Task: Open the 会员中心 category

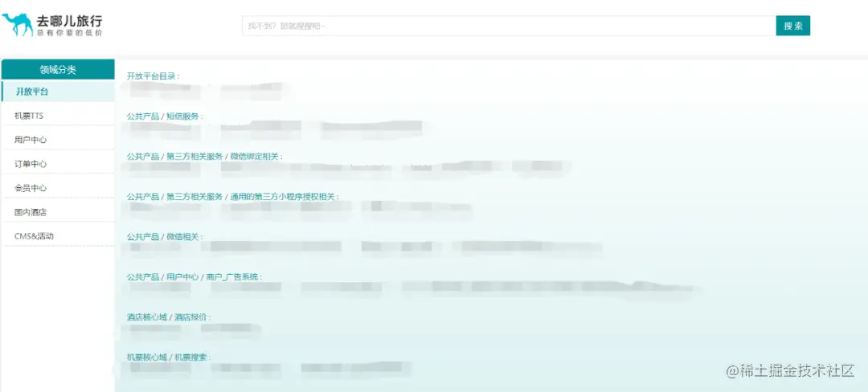Action: coord(58,188)
